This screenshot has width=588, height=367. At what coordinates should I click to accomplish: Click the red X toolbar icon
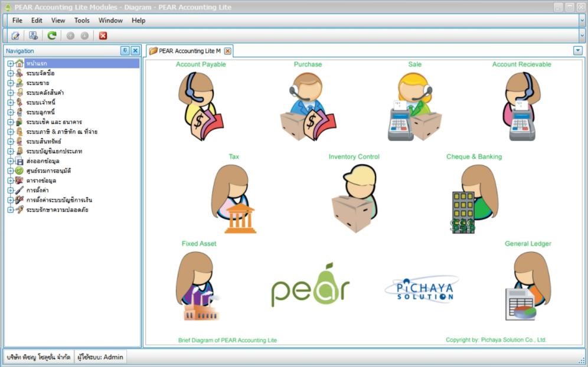(x=103, y=35)
